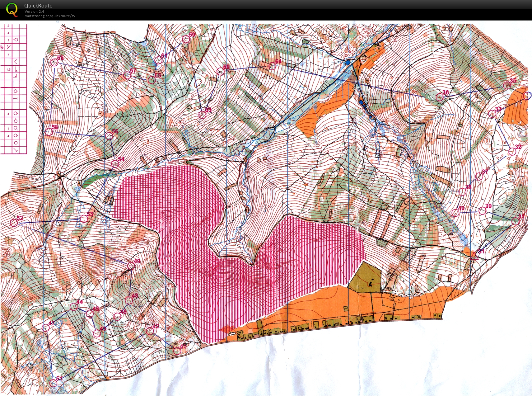This screenshot has height=396, width=532.
Task: Select control circle 60
Action: click(x=221, y=72)
